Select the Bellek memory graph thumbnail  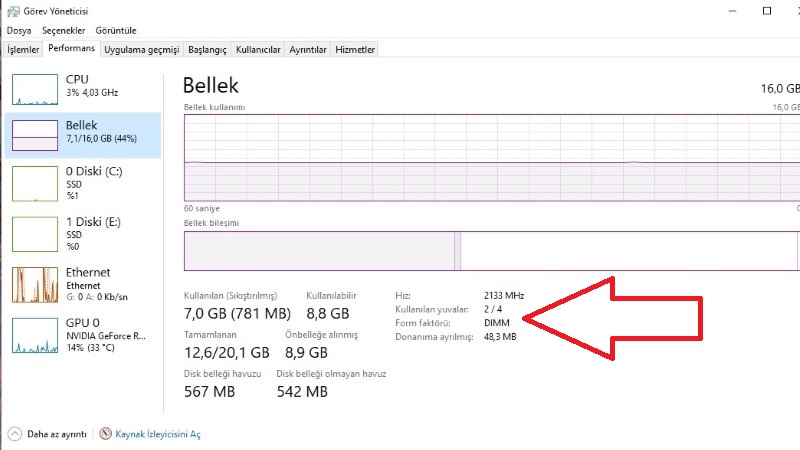pos(35,135)
